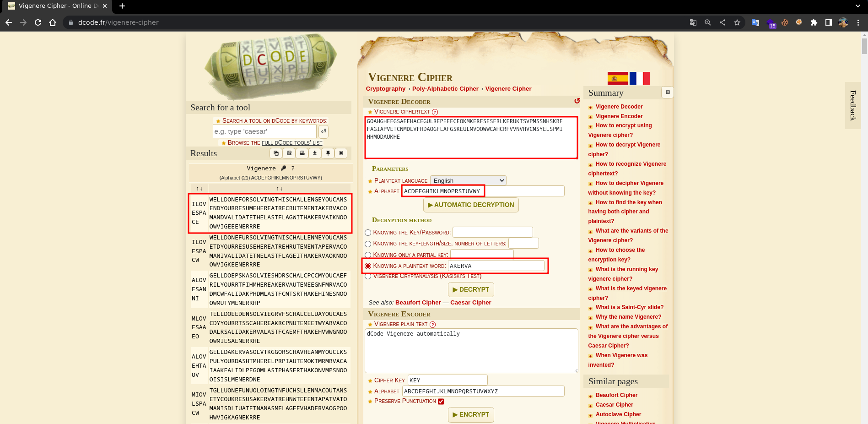Pin the results with the pushpin icon

[x=328, y=153]
